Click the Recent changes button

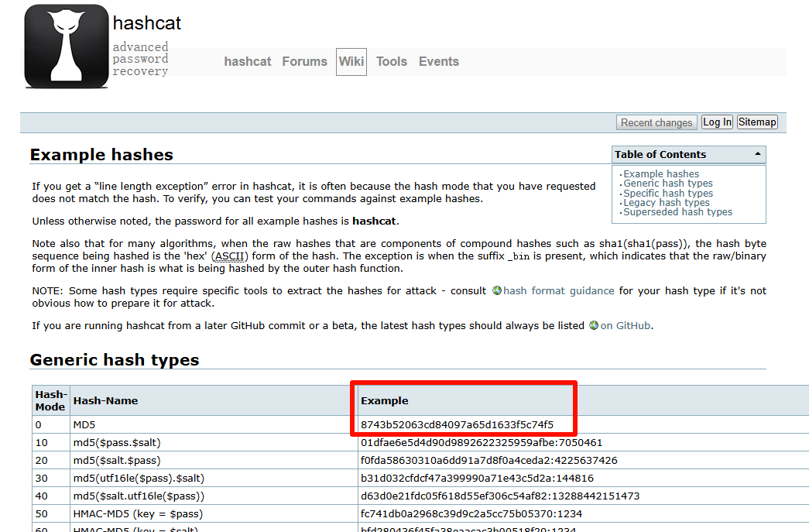[x=656, y=122]
